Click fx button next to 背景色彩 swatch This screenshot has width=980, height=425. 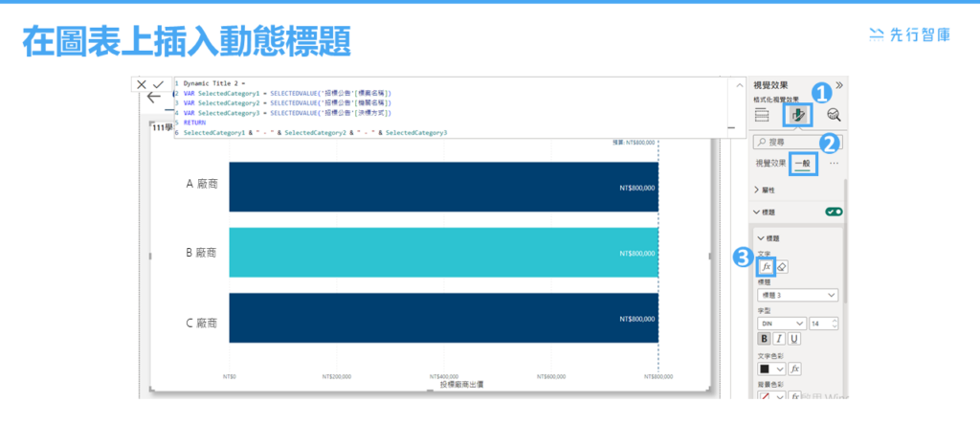pyautogui.click(x=795, y=396)
